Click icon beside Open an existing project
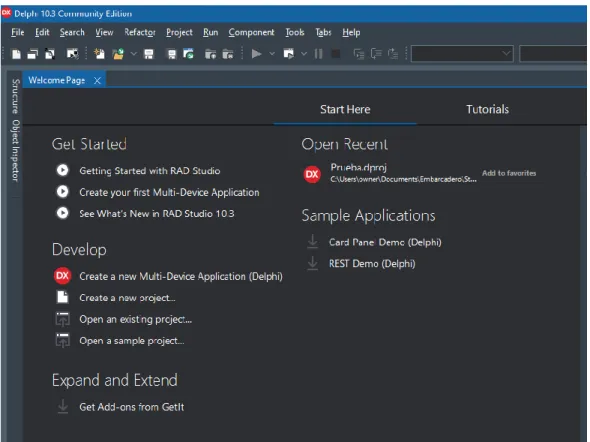 tap(62, 319)
